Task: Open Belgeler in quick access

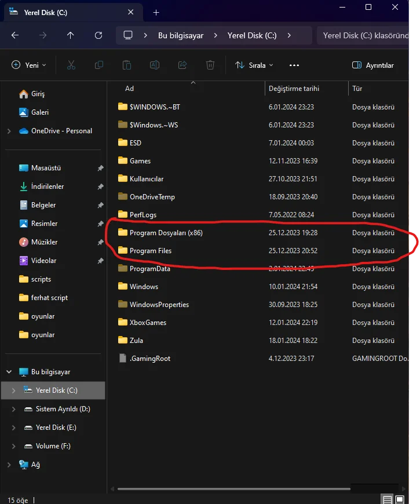Action: pos(37,205)
